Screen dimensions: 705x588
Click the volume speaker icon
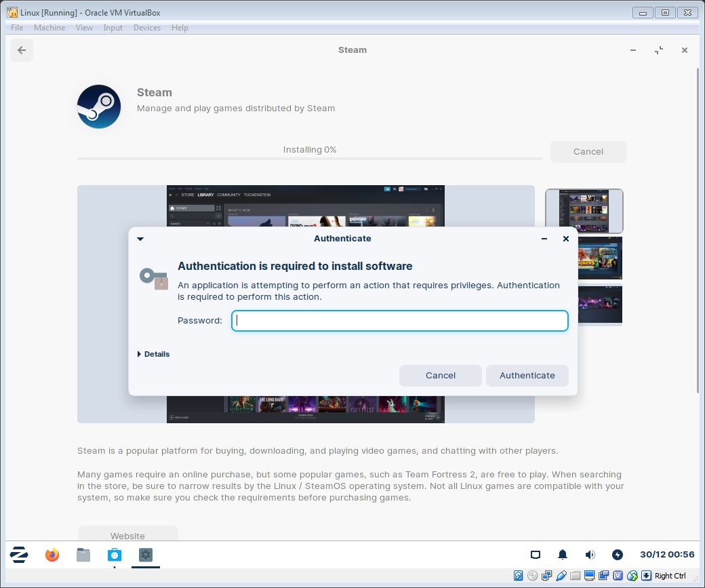(x=590, y=554)
